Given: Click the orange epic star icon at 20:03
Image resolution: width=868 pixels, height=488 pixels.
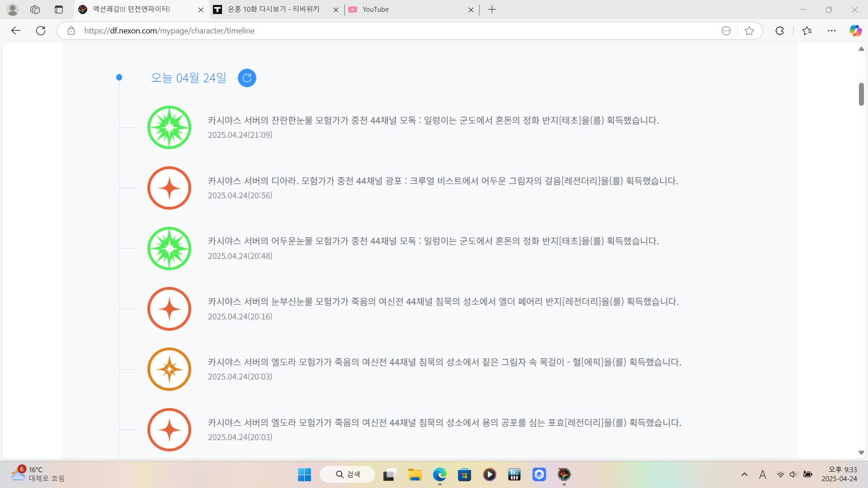Looking at the screenshot, I should (170, 369).
